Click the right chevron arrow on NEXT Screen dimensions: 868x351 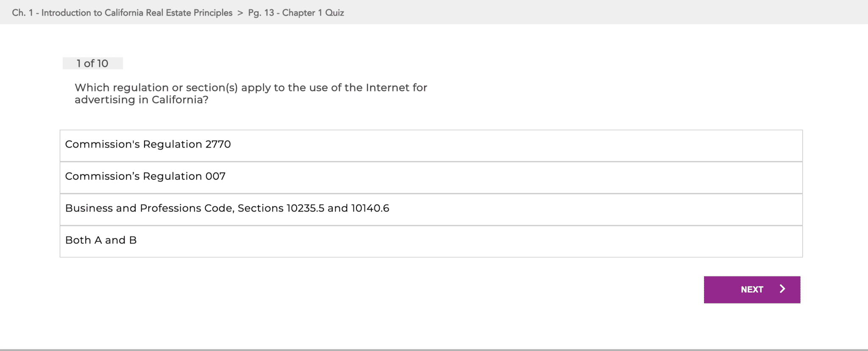pyautogui.click(x=782, y=289)
